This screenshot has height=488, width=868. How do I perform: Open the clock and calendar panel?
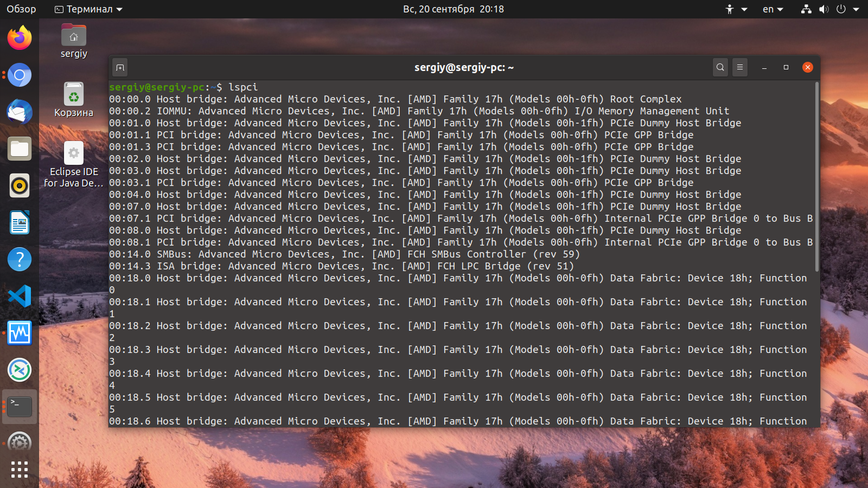(x=454, y=9)
